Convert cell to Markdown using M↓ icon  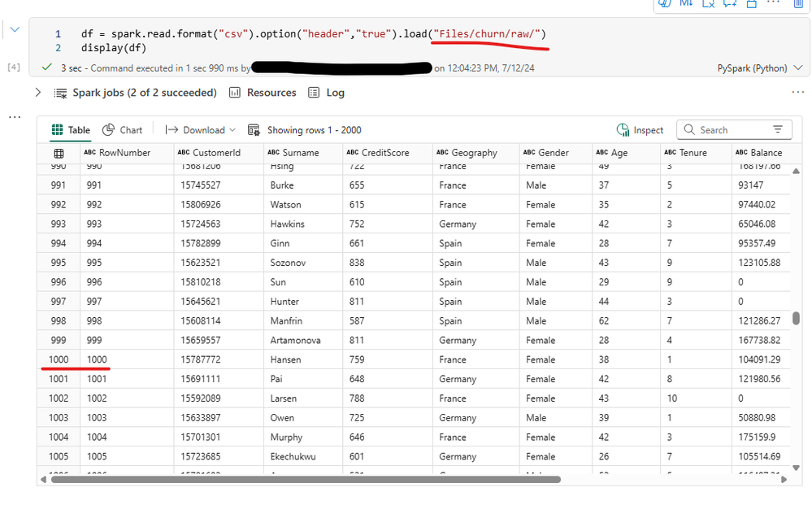click(686, 3)
